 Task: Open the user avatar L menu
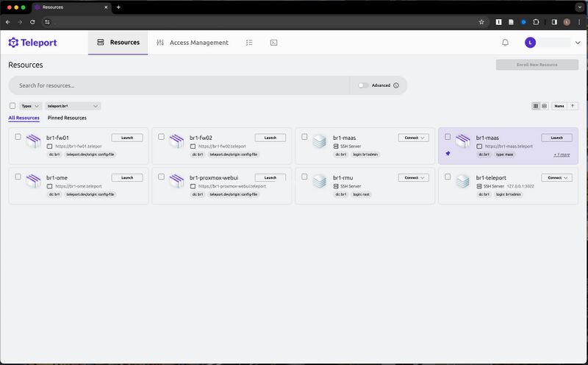530,43
